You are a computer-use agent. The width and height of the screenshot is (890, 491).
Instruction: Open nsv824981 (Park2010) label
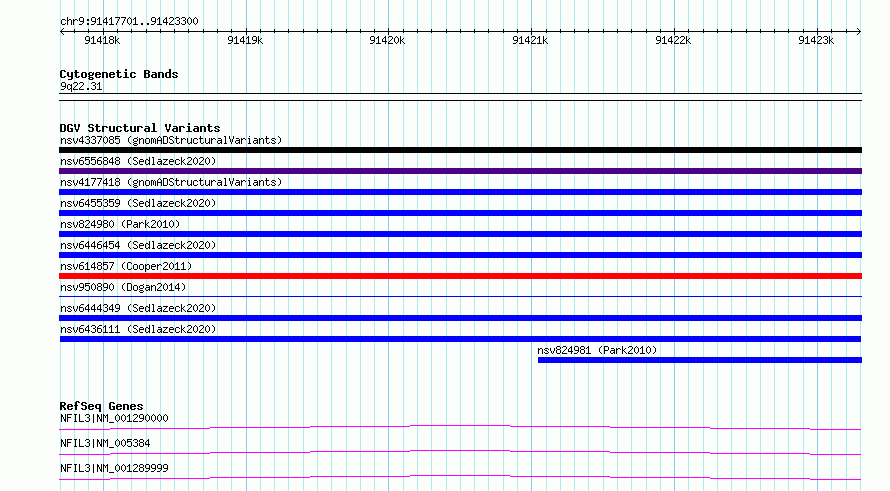[597, 350]
